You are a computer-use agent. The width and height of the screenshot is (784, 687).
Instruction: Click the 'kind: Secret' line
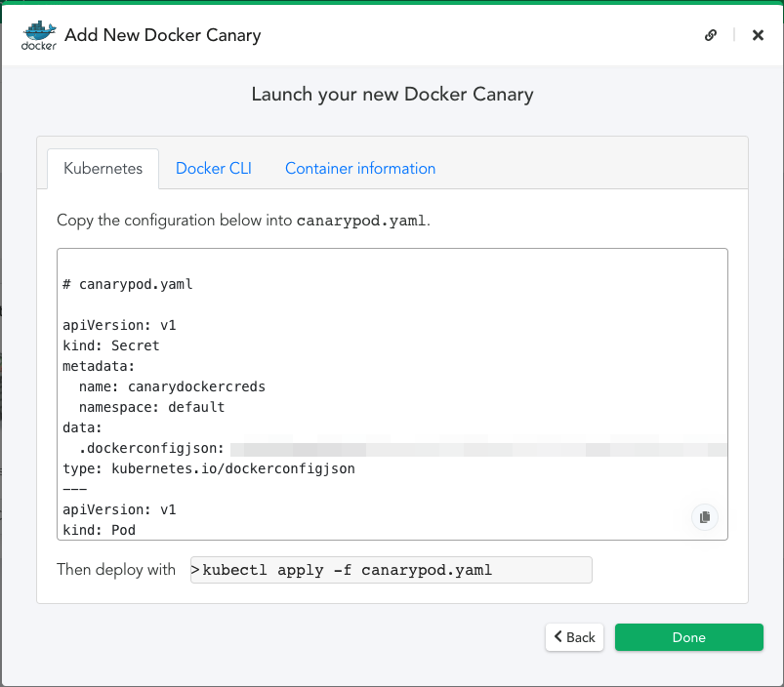[x=110, y=345]
